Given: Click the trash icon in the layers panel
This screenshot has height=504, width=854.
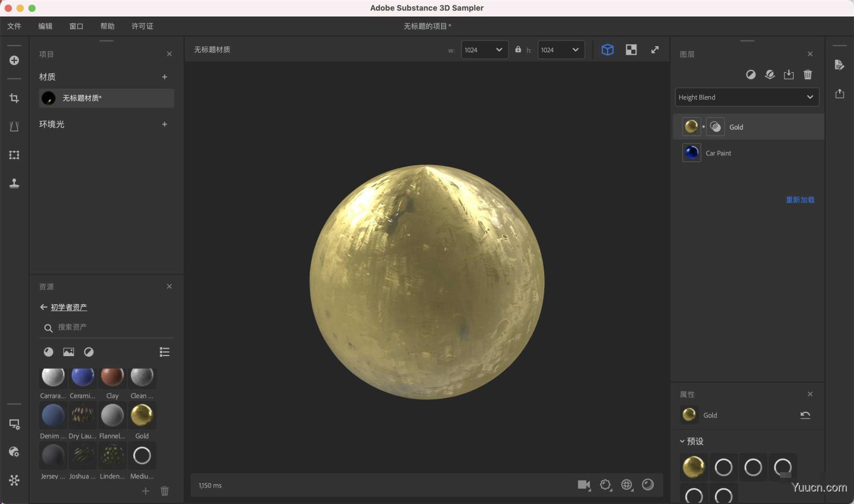Looking at the screenshot, I should pos(808,75).
